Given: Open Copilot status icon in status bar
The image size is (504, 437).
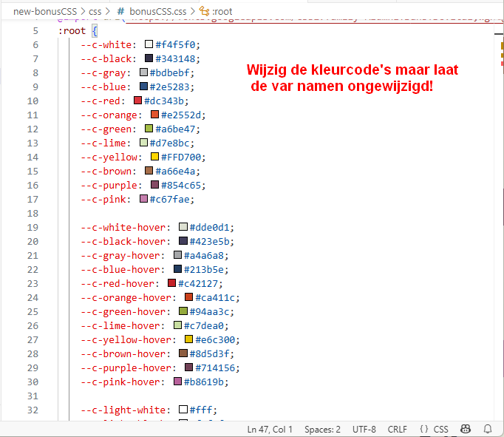Looking at the screenshot, I should (466, 429).
